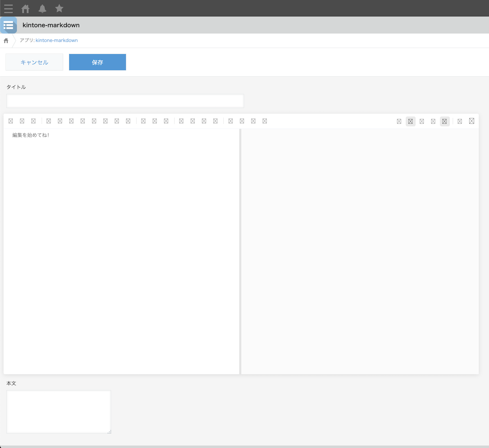Open the notifications bell
The image size is (489, 448).
42,8
